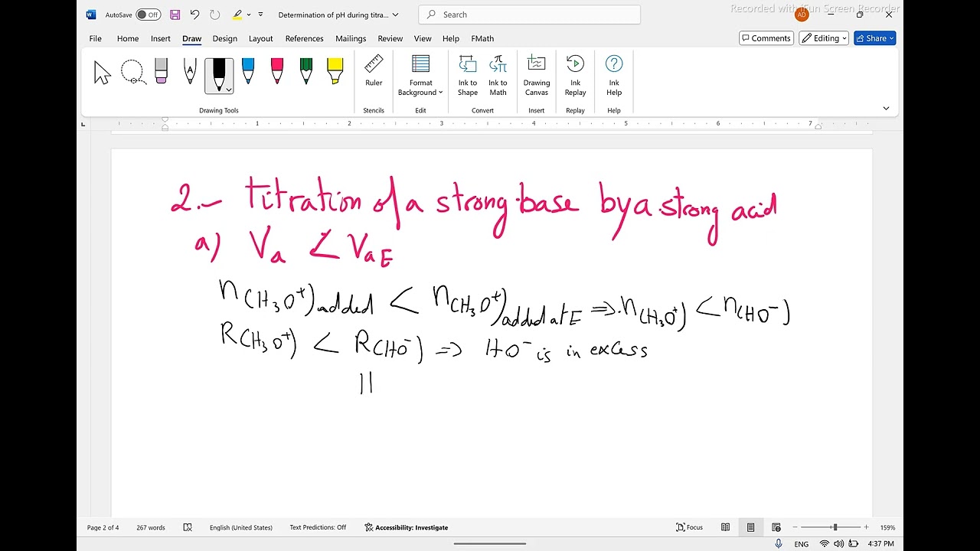This screenshot has width=980, height=551.
Task: Change language English (United States)
Action: click(241, 527)
